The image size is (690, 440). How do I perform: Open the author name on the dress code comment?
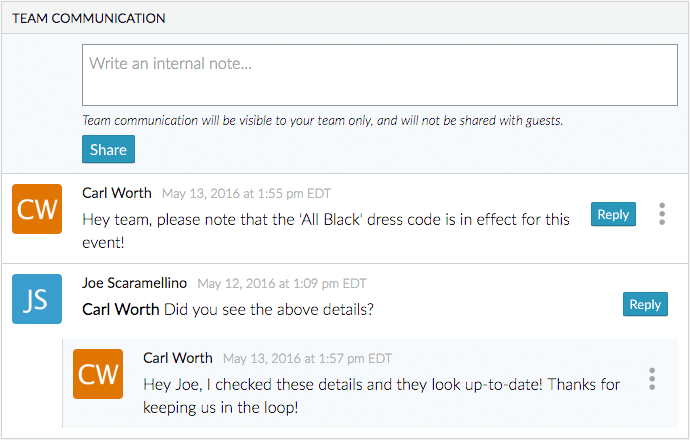117,193
